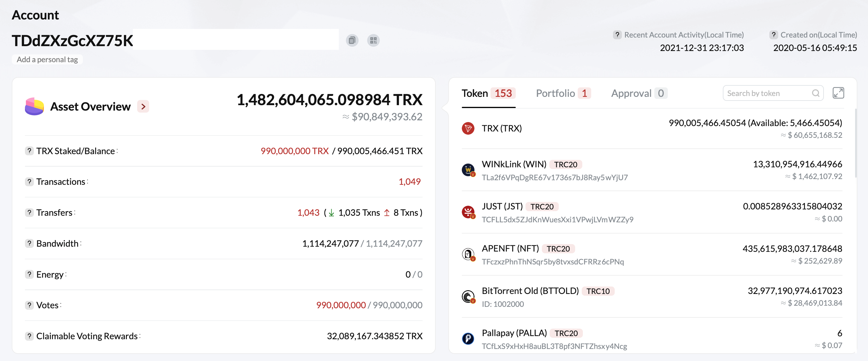Click the $90,849,393.62 value estimate
The height and width of the screenshot is (361, 868).
[382, 117]
